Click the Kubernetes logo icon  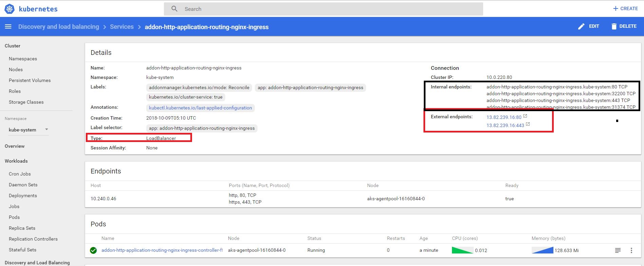(10, 9)
